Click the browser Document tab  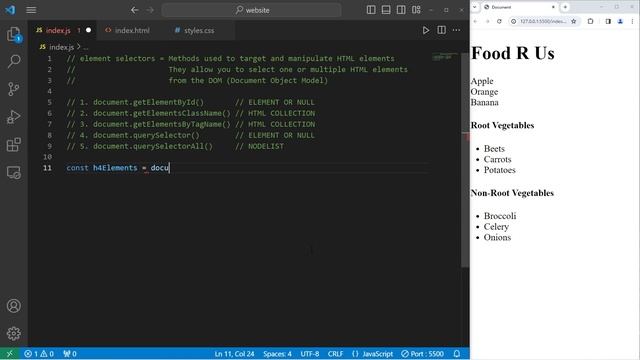[x=518, y=7]
